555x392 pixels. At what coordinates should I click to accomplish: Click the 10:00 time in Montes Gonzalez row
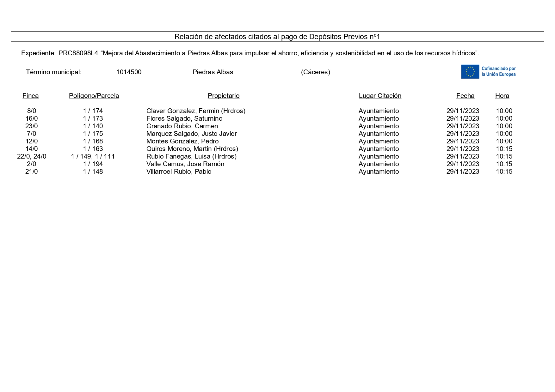[504, 141]
